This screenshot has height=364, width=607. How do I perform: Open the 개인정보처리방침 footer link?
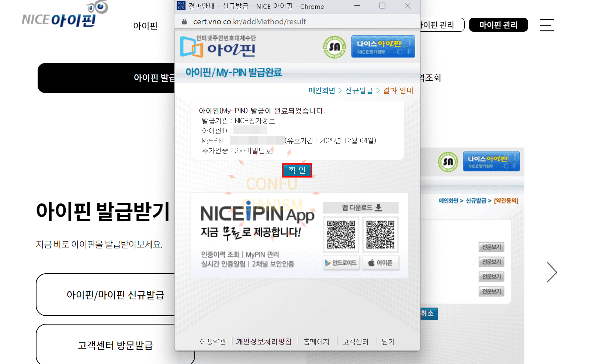tap(264, 342)
